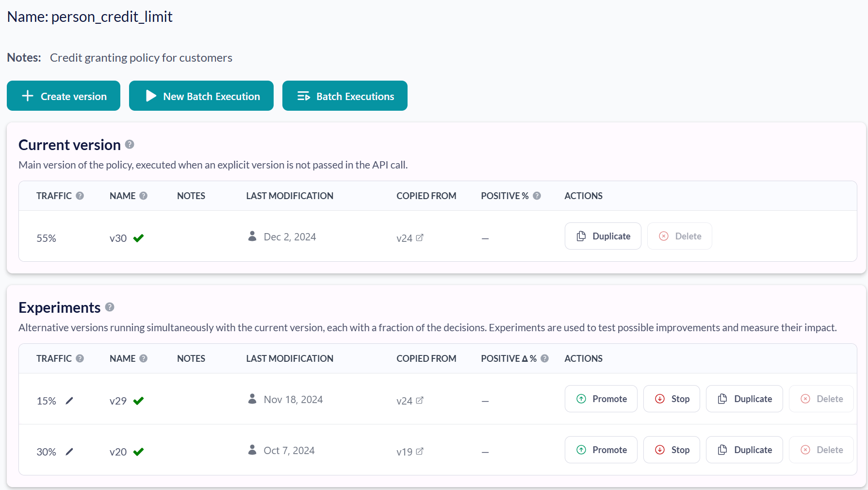This screenshot has height=490, width=868.
Task: Click the 55% traffic value
Action: click(x=47, y=238)
